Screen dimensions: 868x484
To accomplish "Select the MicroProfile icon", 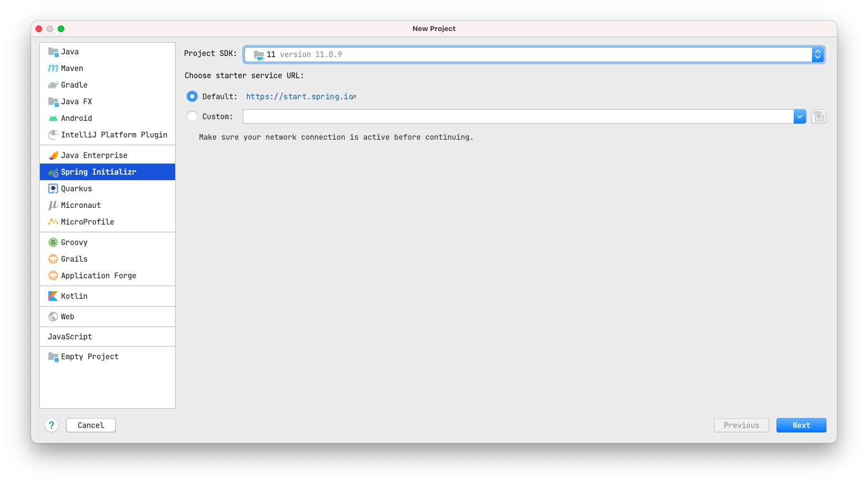I will 53,222.
